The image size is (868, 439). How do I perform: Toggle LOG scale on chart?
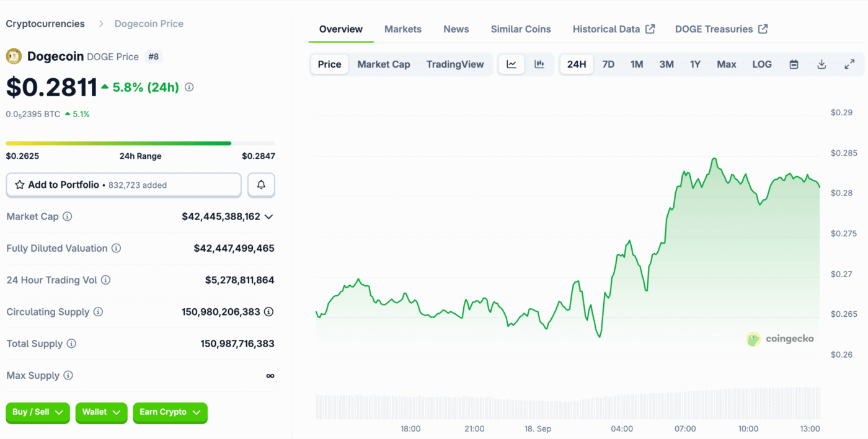click(762, 64)
